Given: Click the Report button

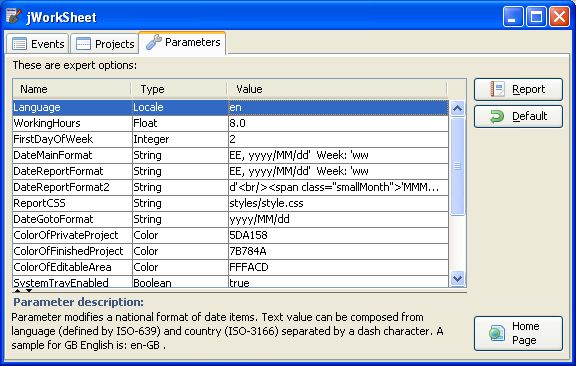Looking at the screenshot, I should 518,89.
